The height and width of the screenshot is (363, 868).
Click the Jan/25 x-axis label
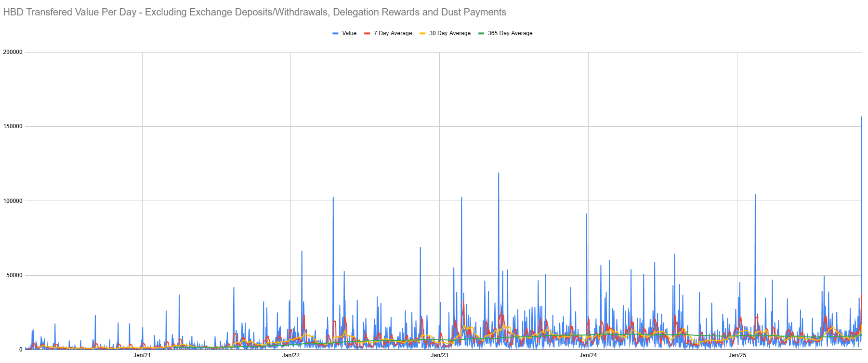(737, 355)
